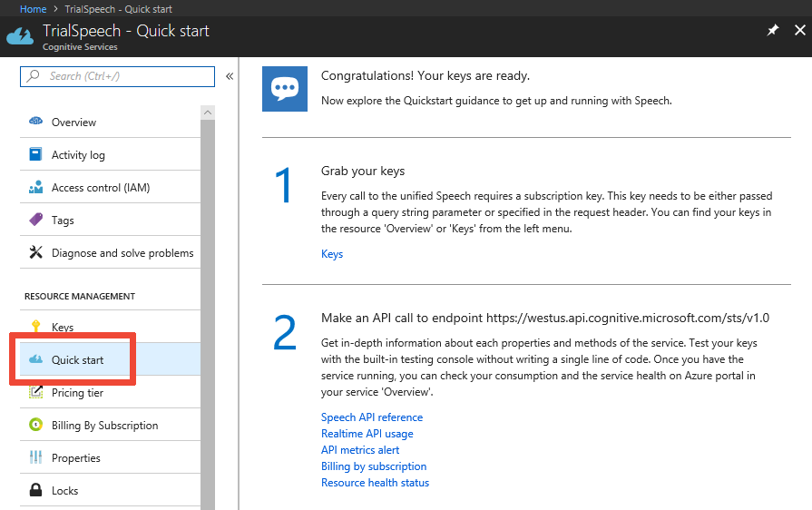Open the Realtime API usage link
Image resolution: width=812 pixels, height=510 pixels.
point(367,434)
